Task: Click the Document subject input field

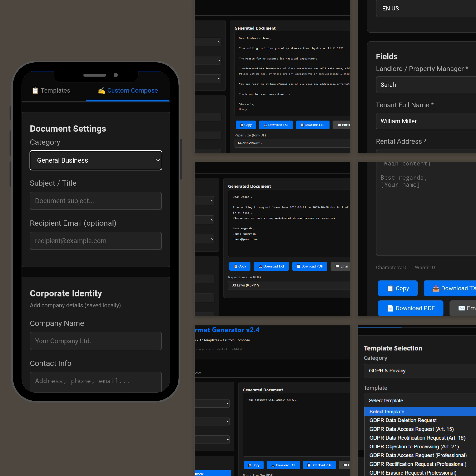Action: 96,201
